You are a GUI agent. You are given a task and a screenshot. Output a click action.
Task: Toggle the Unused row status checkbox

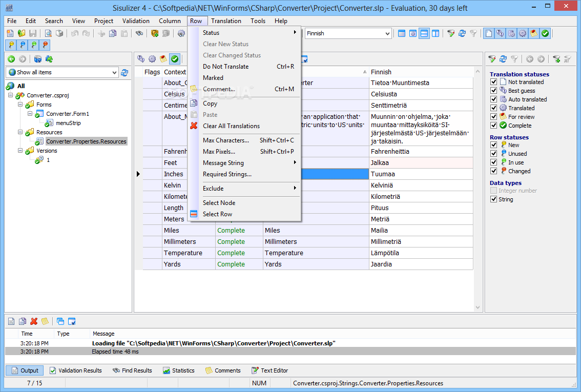coord(493,154)
